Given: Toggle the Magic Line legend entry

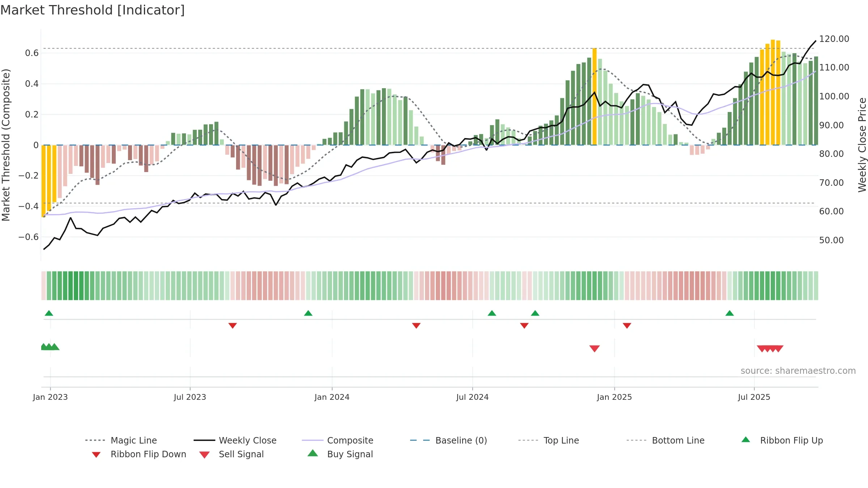Looking at the screenshot, I should [x=121, y=440].
